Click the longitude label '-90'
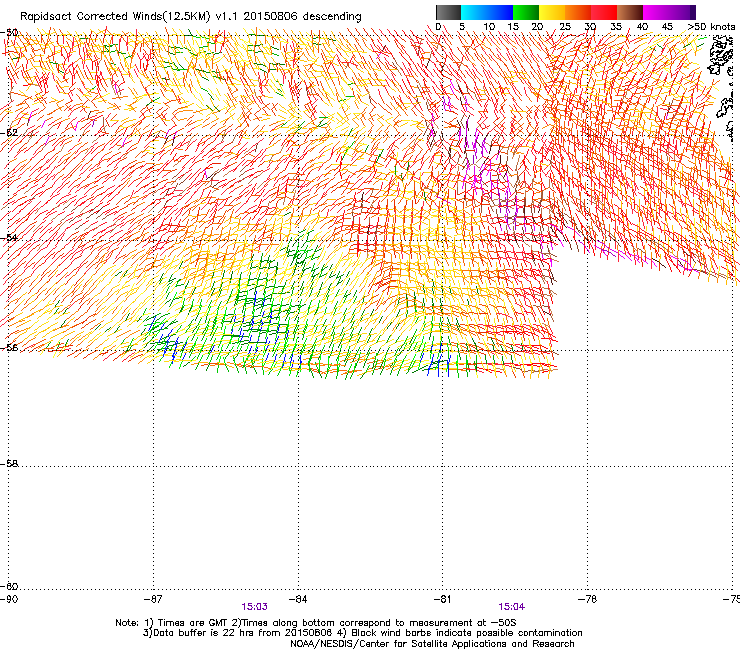Viewport: 740px width, 650px height. tap(9, 599)
